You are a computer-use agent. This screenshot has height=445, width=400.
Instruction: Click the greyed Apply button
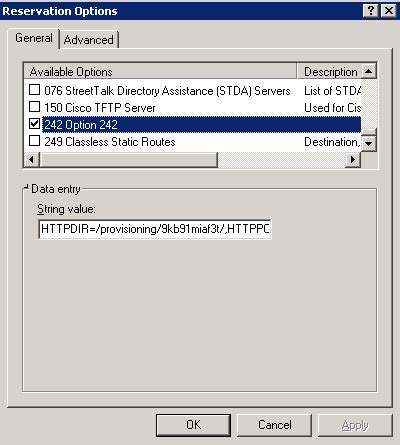[355, 425]
